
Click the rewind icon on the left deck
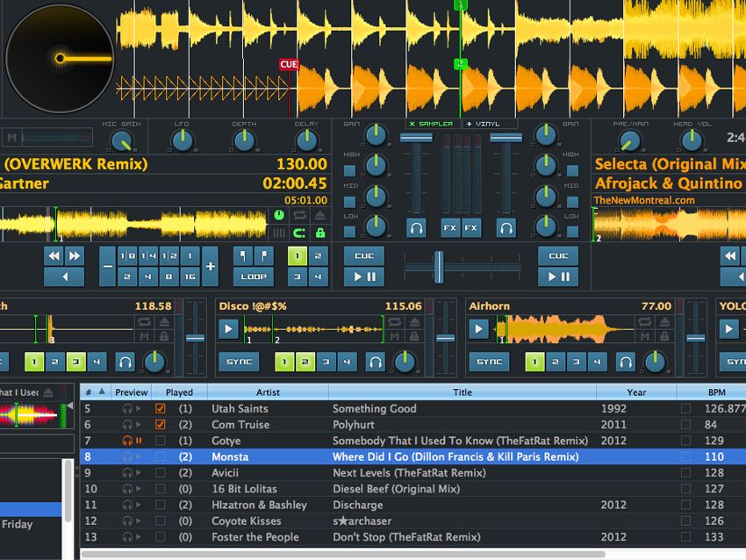pyautogui.click(x=54, y=255)
